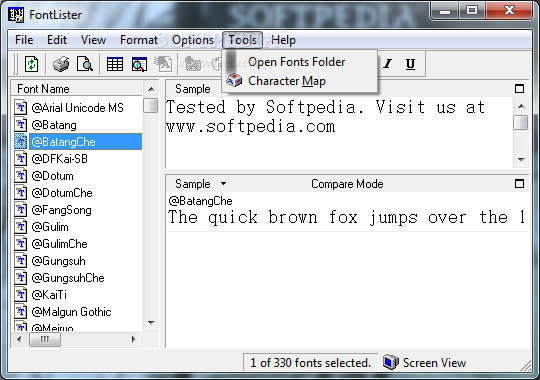Open the Edit menu
The height and width of the screenshot is (380, 540).
coord(57,40)
